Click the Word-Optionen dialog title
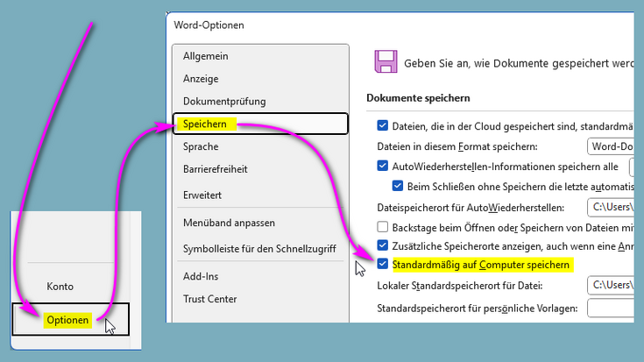This screenshot has height=362, width=644. 209,25
